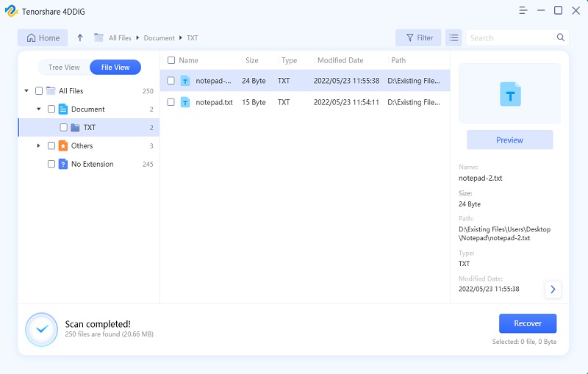Click file icon of notepad.txt row
The height and width of the screenshot is (374, 588).
point(185,102)
